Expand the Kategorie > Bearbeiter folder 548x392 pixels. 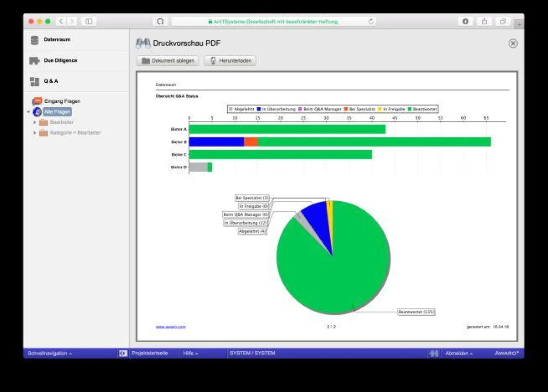tap(35, 133)
